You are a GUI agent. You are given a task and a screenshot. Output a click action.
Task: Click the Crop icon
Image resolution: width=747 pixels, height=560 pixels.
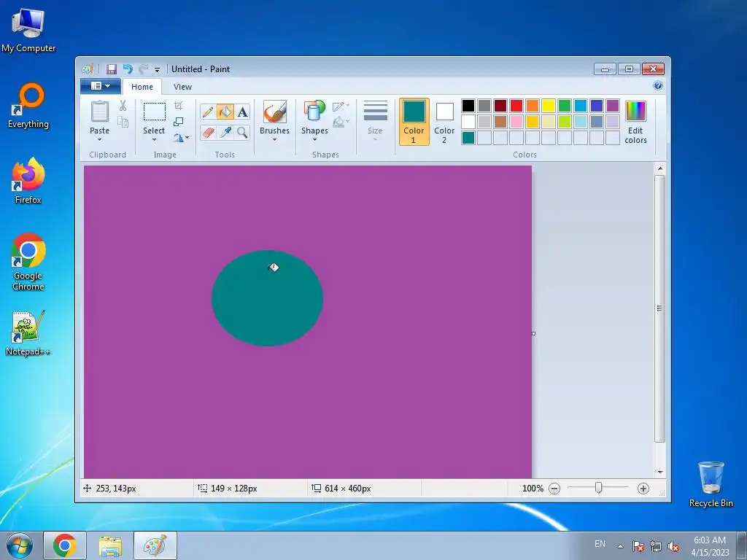click(179, 105)
